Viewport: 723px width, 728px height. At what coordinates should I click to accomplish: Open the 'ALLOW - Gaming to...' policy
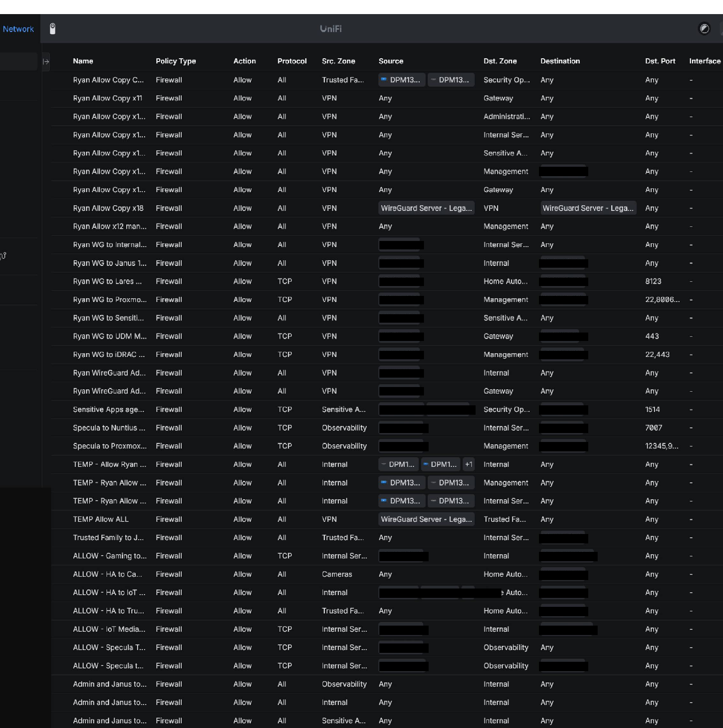109,556
